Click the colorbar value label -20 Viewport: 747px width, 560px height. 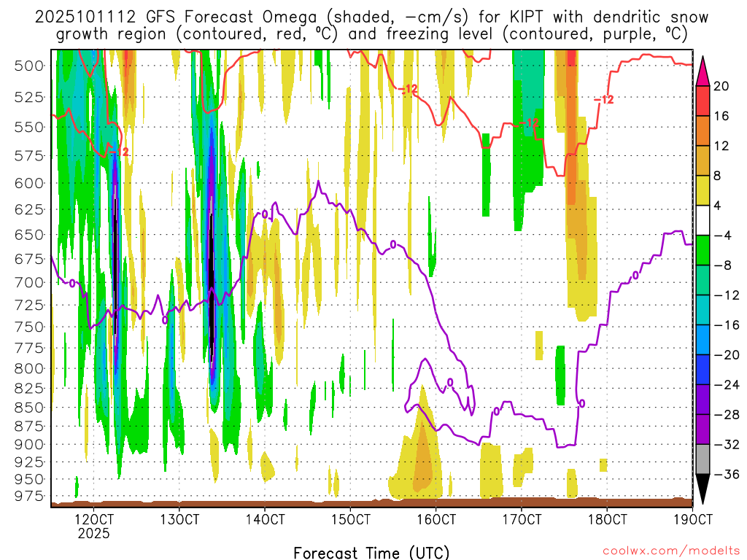point(727,355)
